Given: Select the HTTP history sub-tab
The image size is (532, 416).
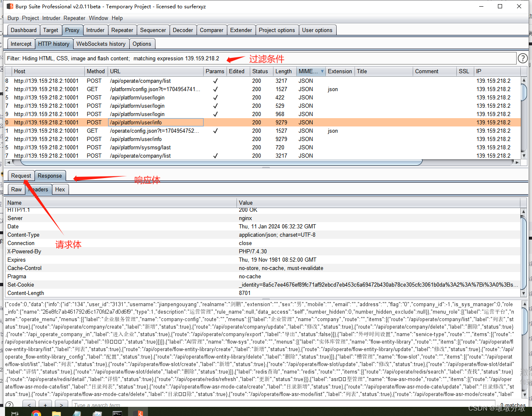Looking at the screenshot, I should point(54,44).
